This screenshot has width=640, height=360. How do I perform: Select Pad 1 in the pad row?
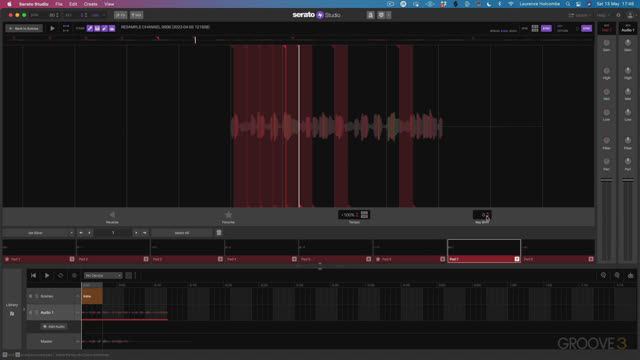(39, 251)
